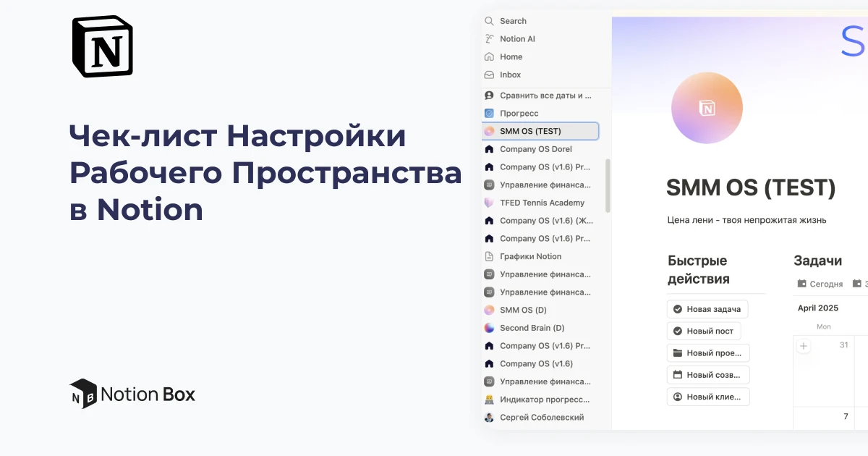Viewport: 868px width, 456px height.
Task: Open the Inbox tray icon
Action: [x=490, y=75]
